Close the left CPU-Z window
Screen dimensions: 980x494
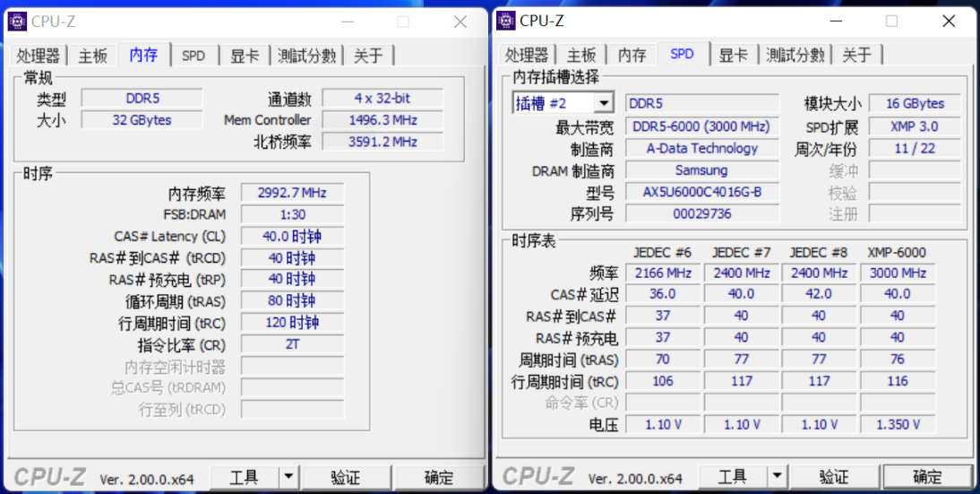pyautogui.click(x=460, y=22)
